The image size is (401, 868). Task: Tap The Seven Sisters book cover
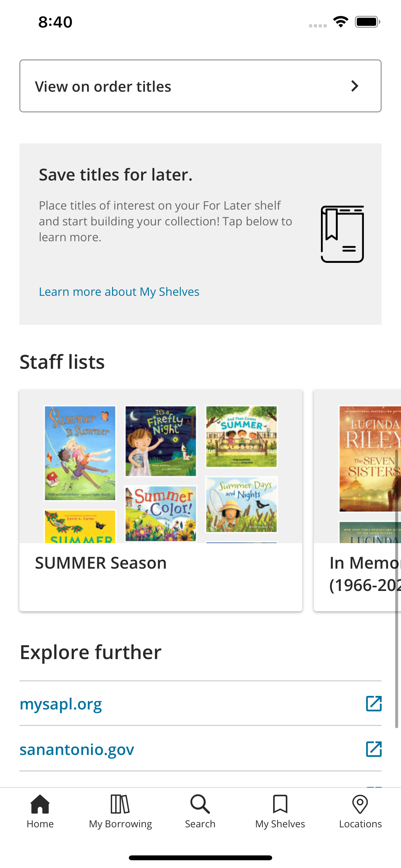(x=370, y=459)
